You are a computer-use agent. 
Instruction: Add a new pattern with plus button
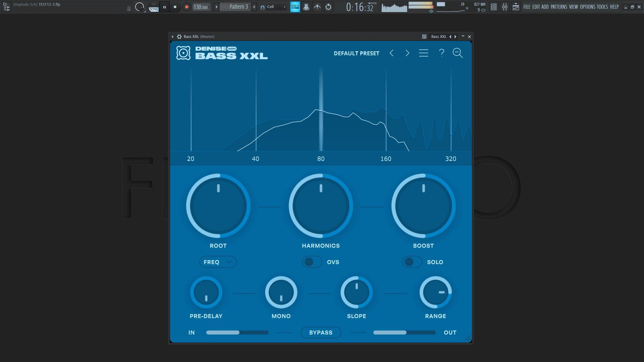(254, 7)
